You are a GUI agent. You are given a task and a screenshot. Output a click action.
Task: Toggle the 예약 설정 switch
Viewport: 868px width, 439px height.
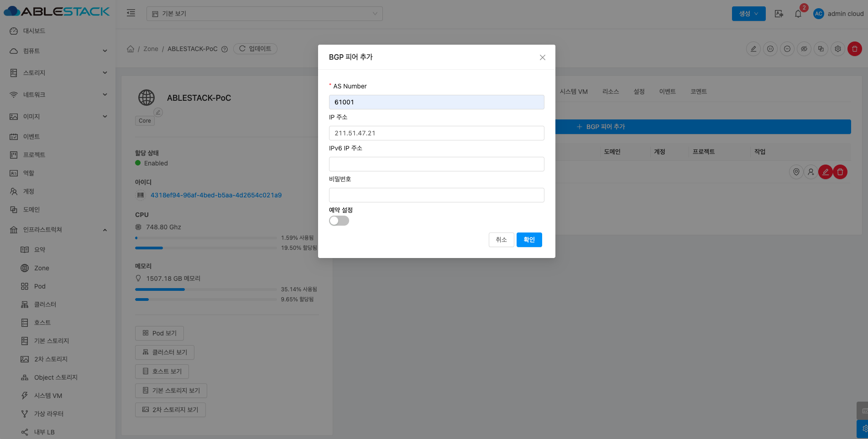pyautogui.click(x=339, y=221)
